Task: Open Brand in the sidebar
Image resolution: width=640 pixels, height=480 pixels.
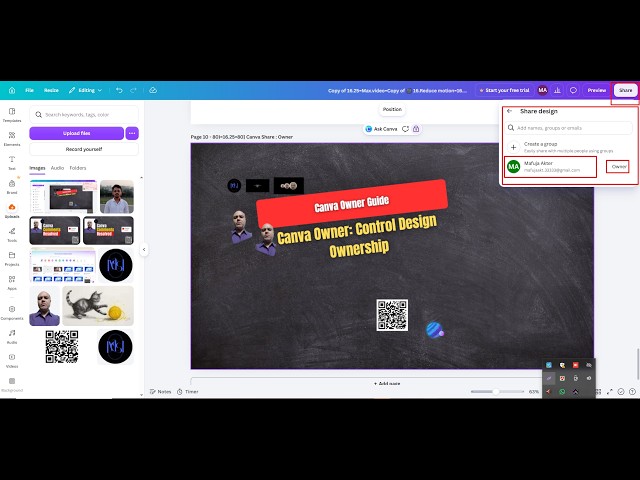Action: click(12, 187)
